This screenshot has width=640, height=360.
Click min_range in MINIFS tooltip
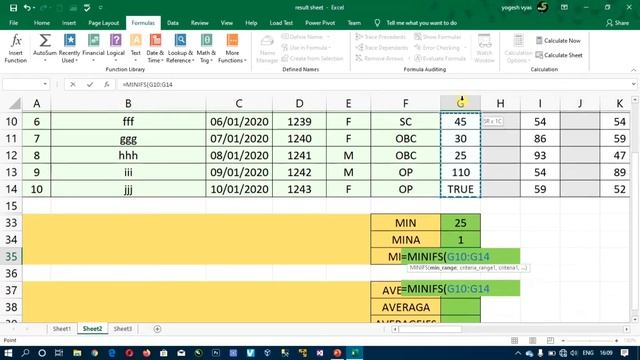click(x=442, y=268)
